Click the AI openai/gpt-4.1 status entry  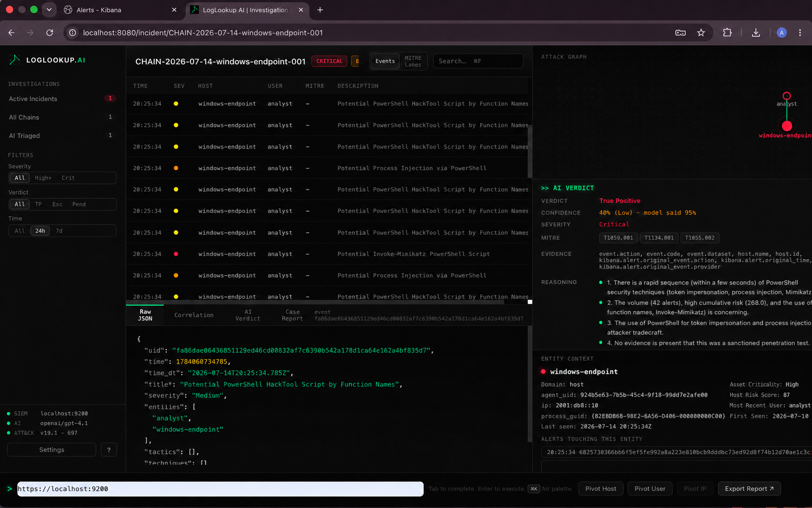click(x=48, y=424)
